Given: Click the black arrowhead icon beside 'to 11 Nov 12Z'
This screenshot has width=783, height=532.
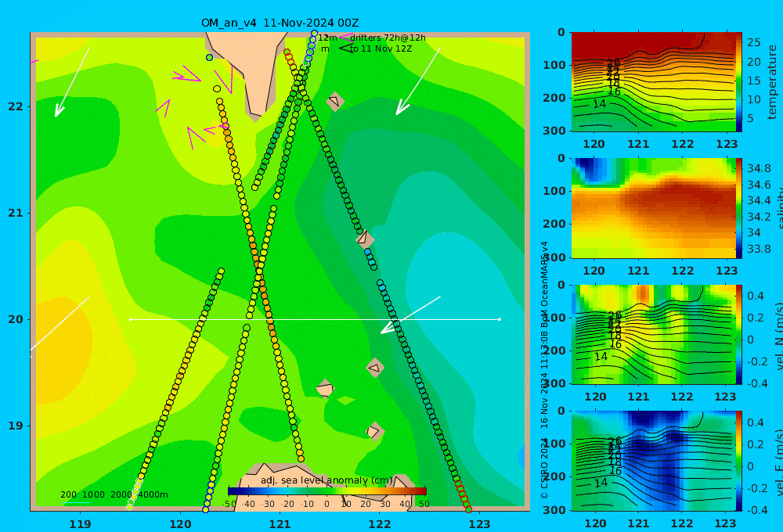Looking at the screenshot, I should [x=345, y=48].
